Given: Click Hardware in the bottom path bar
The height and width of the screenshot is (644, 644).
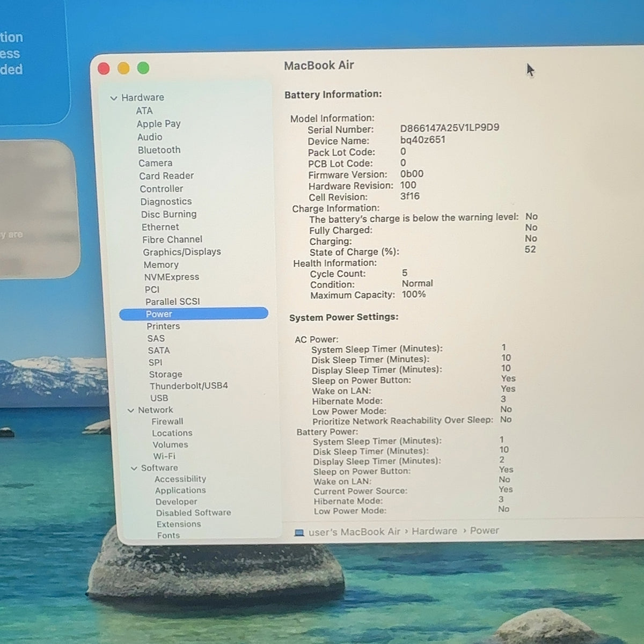Looking at the screenshot, I should coord(435,531).
